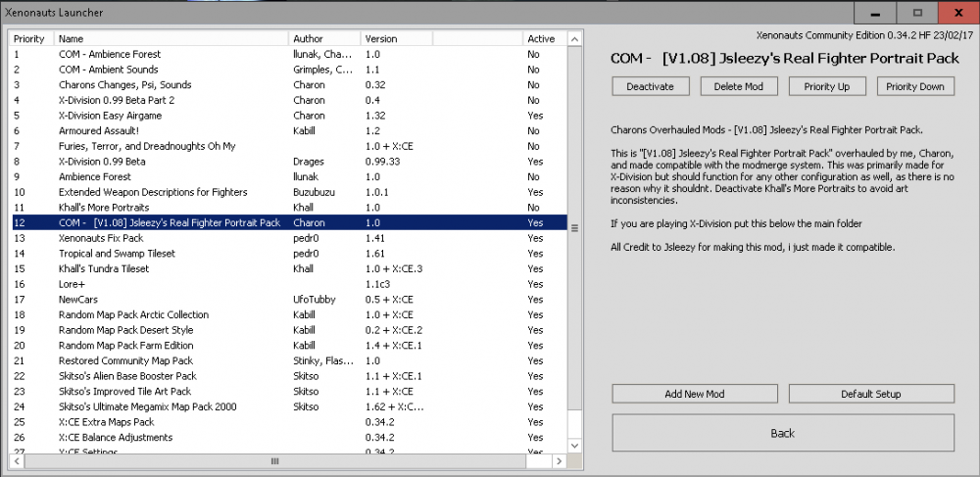Click version 1.62 + X:C... cell
Screen dimensions: 980x477
click(394, 406)
